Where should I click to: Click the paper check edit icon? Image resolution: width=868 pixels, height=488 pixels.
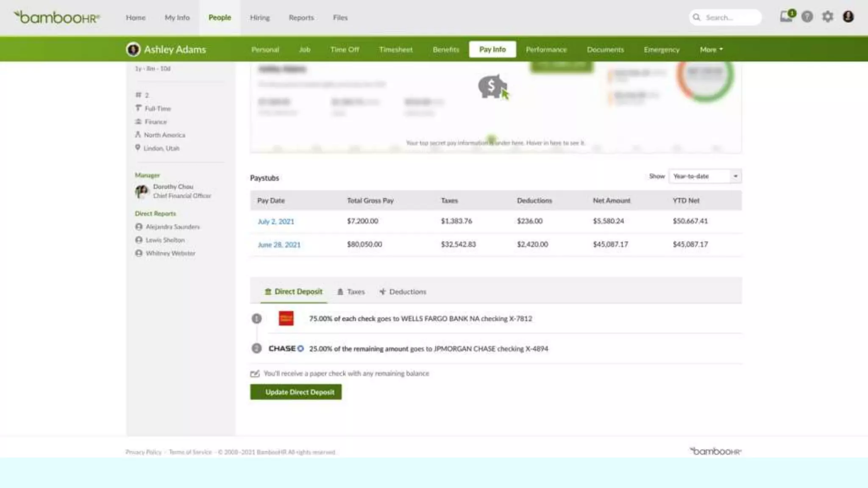pyautogui.click(x=255, y=374)
